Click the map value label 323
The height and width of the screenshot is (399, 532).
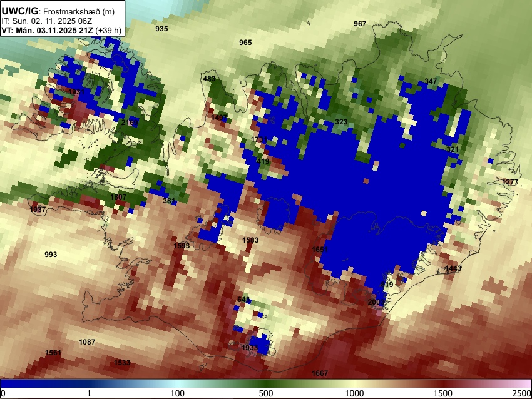pos(341,122)
